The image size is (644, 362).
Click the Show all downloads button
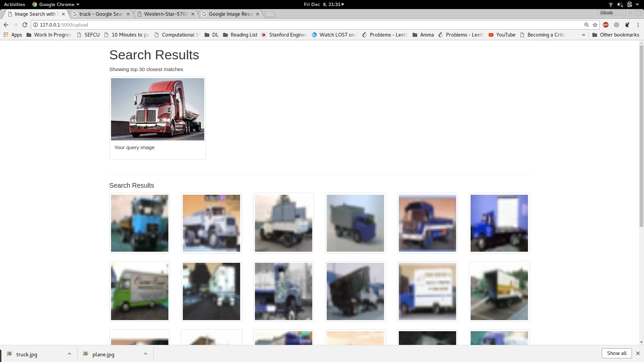click(x=616, y=353)
